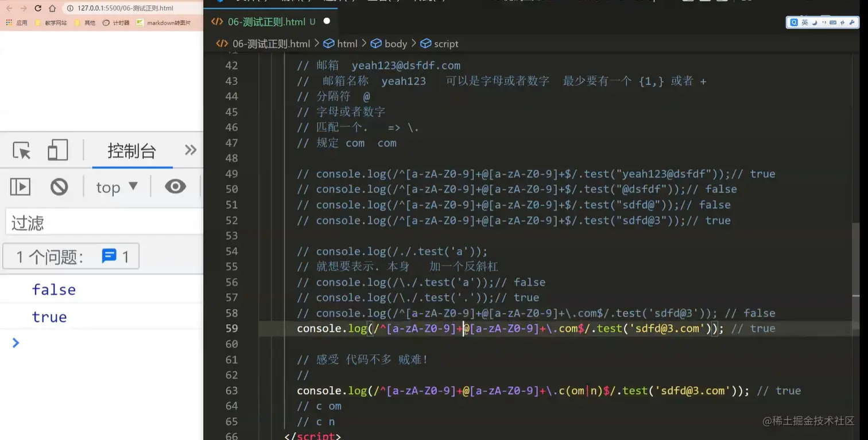Image resolution: width=868 pixels, height=440 pixels.
Task: Show more DevTools panels via the chevron
Action: tap(190, 149)
